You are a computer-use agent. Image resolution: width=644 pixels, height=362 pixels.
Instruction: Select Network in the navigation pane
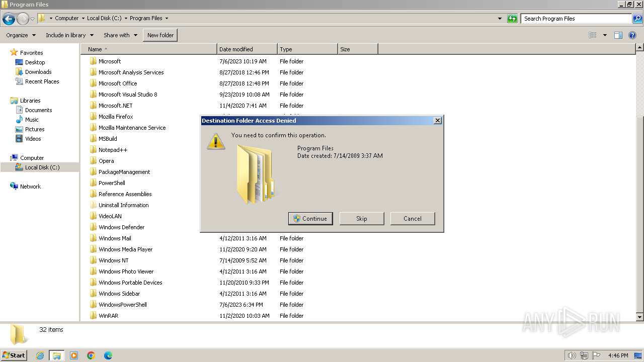(x=30, y=187)
